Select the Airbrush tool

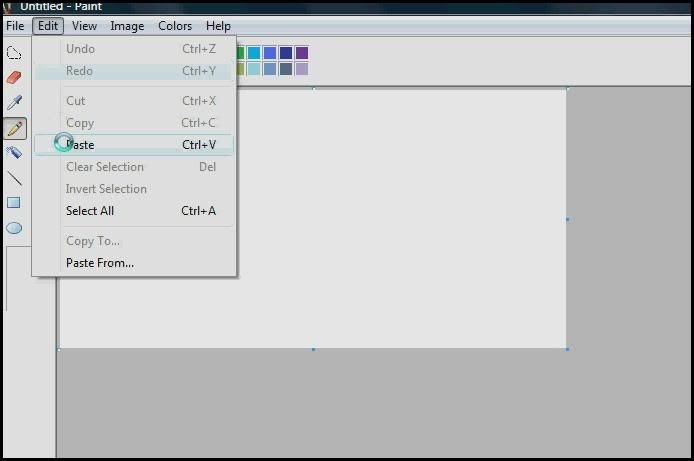(x=14, y=153)
